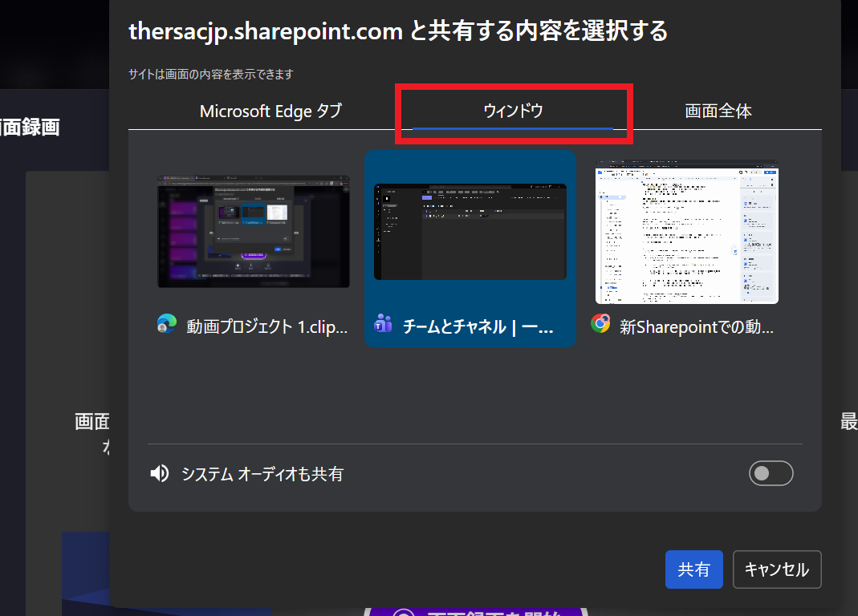The width and height of the screenshot is (858, 616).
Task: Click the Teams icon beside チームとチャネル
Action: (383, 324)
